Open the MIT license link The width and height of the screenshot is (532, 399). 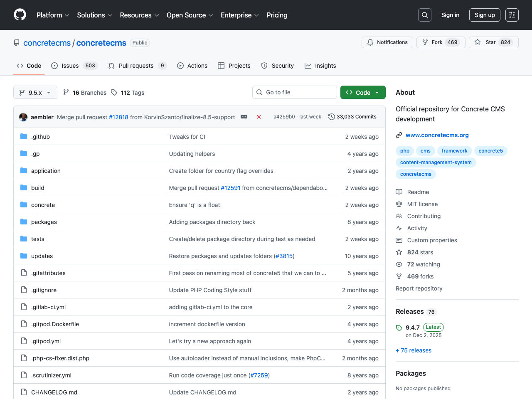pyautogui.click(x=422, y=204)
